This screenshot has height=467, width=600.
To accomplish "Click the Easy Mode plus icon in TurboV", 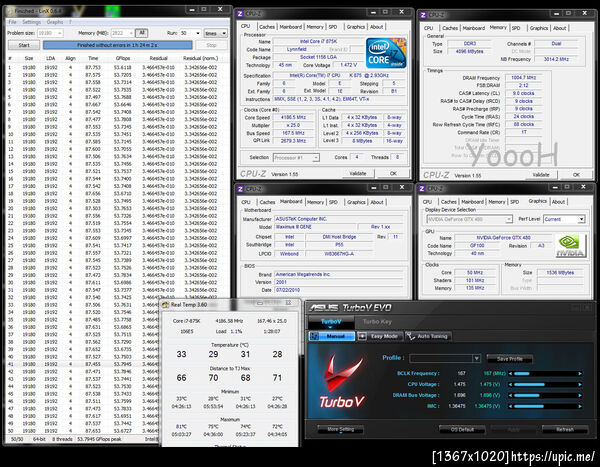I will point(362,336).
